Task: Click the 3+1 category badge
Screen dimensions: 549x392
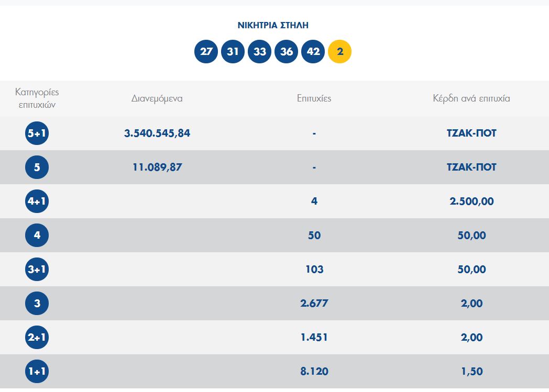Action: (37, 270)
